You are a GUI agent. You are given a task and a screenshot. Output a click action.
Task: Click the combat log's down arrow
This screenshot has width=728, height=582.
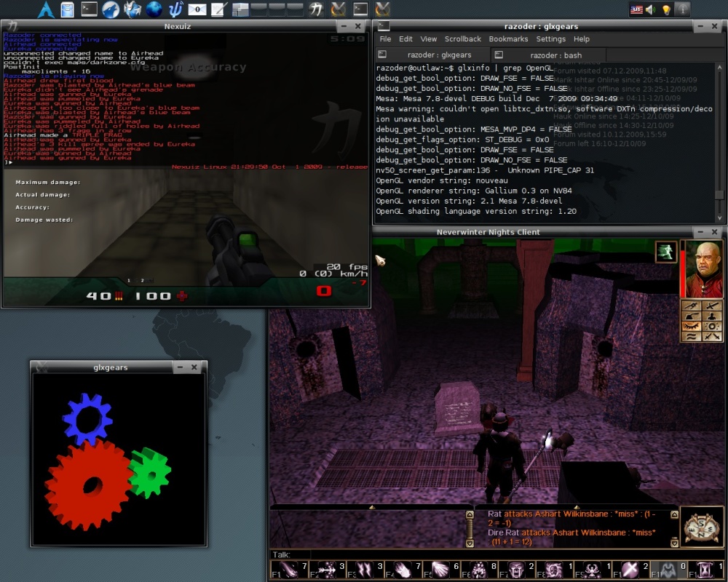[674, 543]
